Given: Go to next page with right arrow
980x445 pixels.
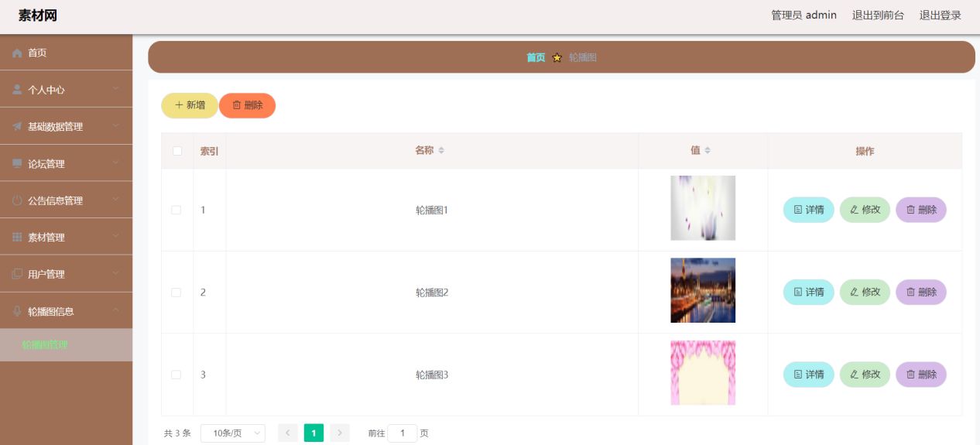Looking at the screenshot, I should (x=340, y=433).
